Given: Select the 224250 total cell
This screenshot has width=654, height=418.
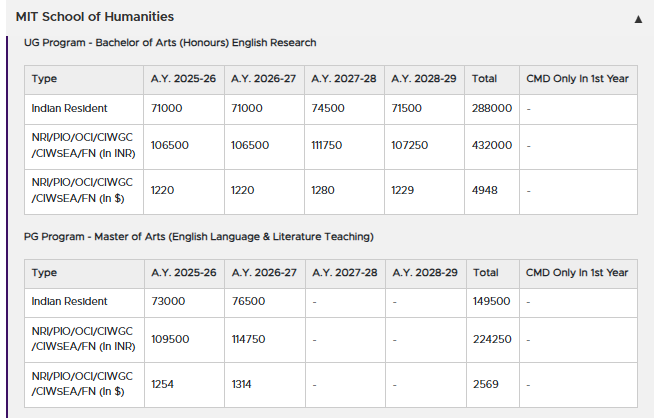Looking at the screenshot, I should (491, 339).
